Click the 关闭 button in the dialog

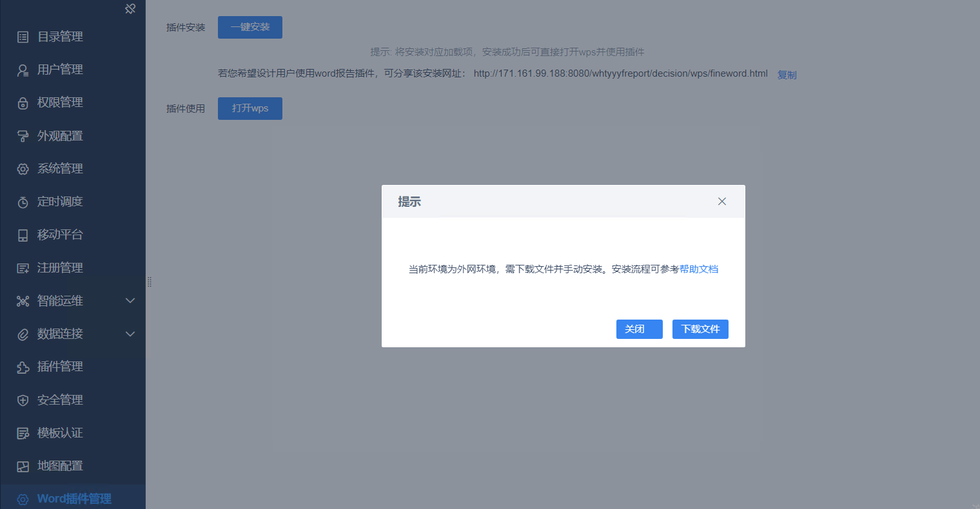[640, 329]
